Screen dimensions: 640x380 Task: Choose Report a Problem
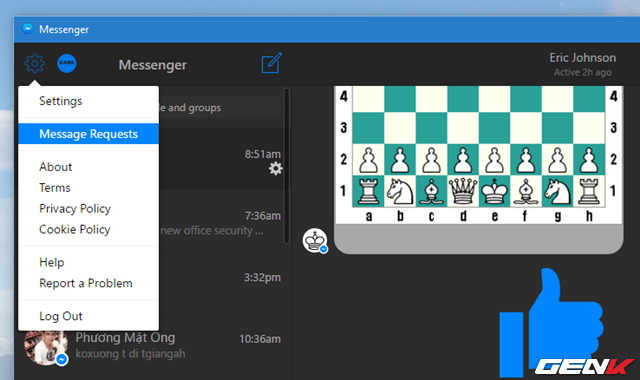(86, 283)
